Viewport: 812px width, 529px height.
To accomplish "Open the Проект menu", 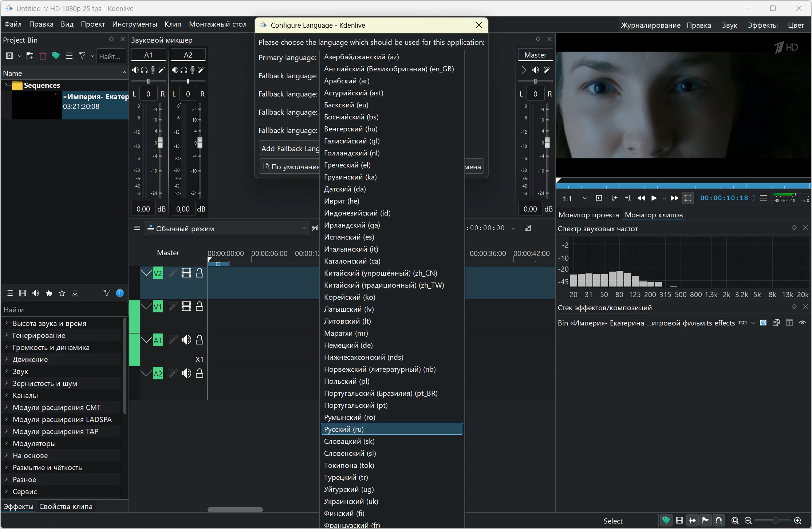I will (92, 24).
